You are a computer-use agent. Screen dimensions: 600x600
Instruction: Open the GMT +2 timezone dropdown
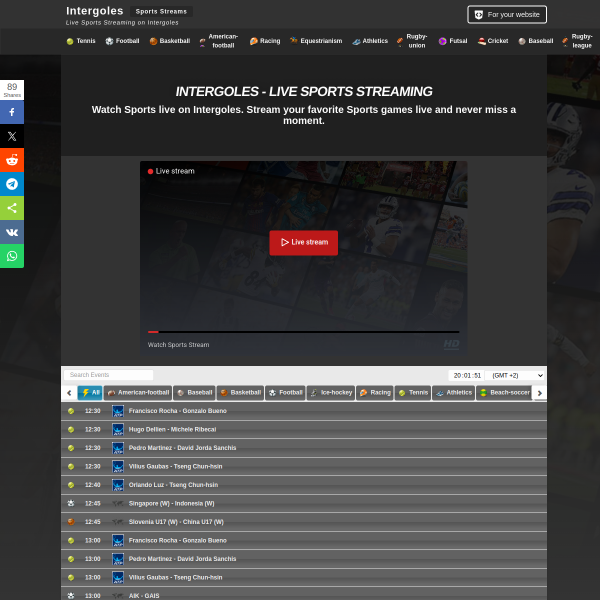(515, 375)
